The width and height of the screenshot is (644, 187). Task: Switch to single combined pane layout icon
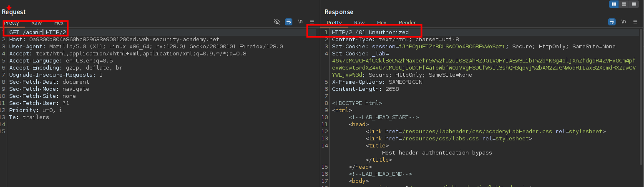pos(634,4)
